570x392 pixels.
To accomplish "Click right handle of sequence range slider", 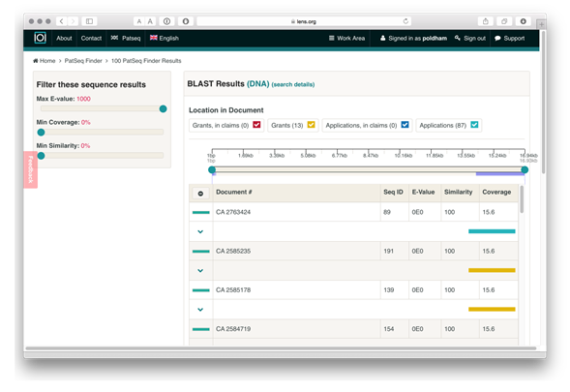I will 525,169.
